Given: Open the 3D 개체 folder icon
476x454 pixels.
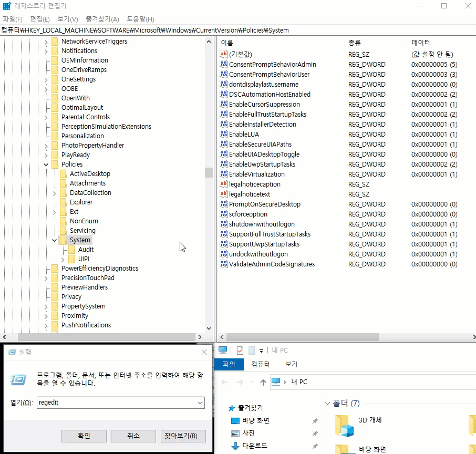Looking at the screenshot, I should (344, 426).
